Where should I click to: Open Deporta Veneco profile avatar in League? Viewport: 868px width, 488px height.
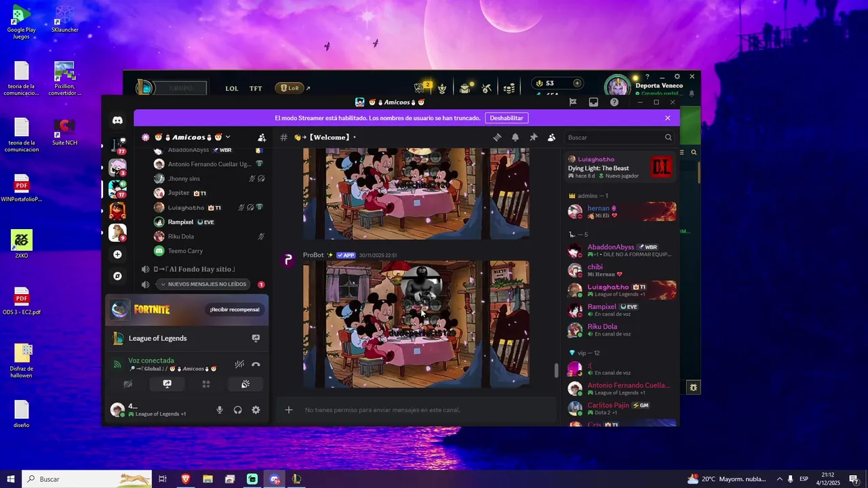coord(618,87)
